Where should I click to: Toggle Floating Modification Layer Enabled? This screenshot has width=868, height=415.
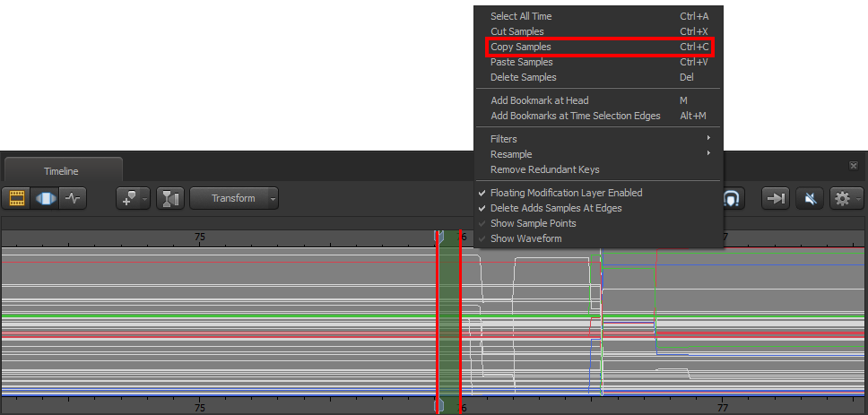(x=599, y=193)
